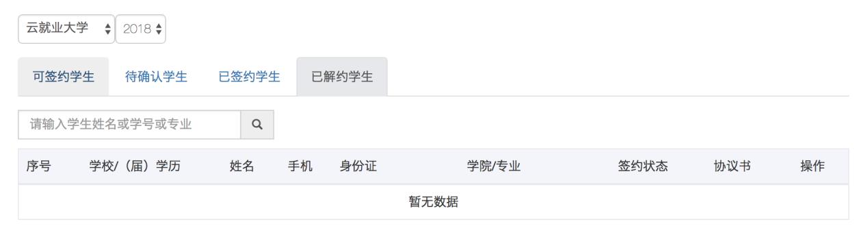This screenshot has height=252, width=868.
Task: Switch to the 可签约学生 tab
Action: (64, 77)
